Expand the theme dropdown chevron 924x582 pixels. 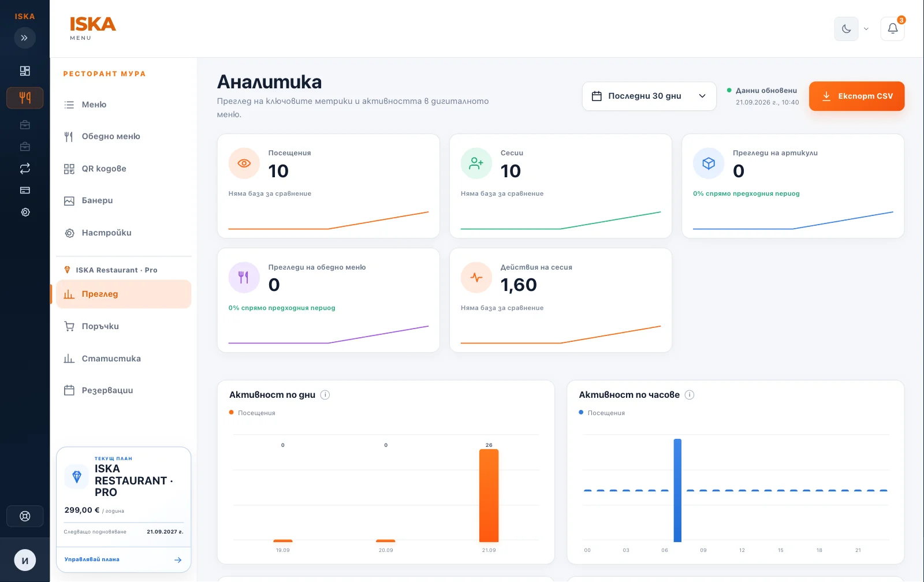click(866, 29)
